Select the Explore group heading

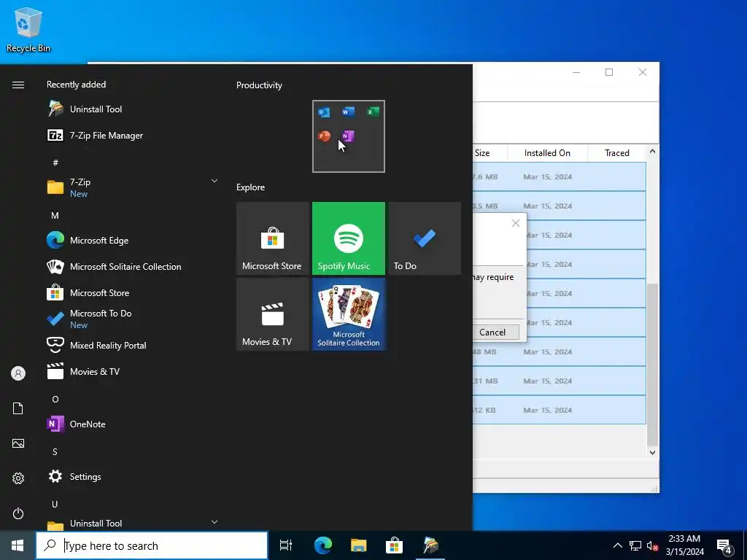pyautogui.click(x=251, y=187)
